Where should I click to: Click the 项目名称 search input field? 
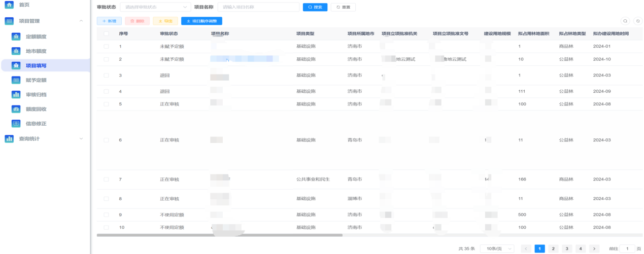click(x=258, y=7)
